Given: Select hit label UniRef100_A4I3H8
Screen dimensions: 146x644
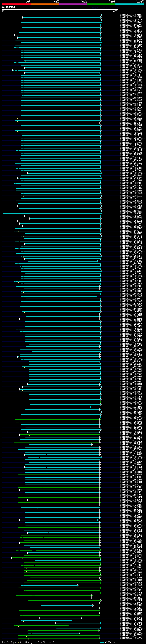Looking at the screenshot, I should (131, 573).
